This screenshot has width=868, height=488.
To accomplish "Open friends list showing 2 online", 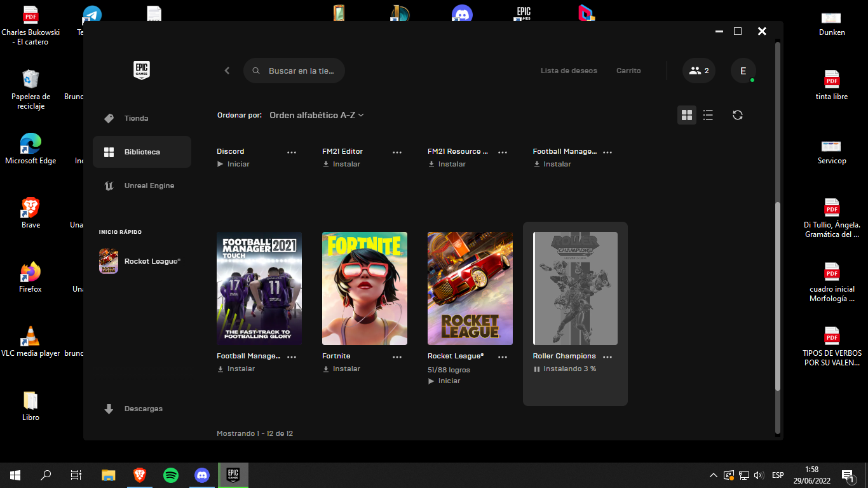I will tap(699, 71).
